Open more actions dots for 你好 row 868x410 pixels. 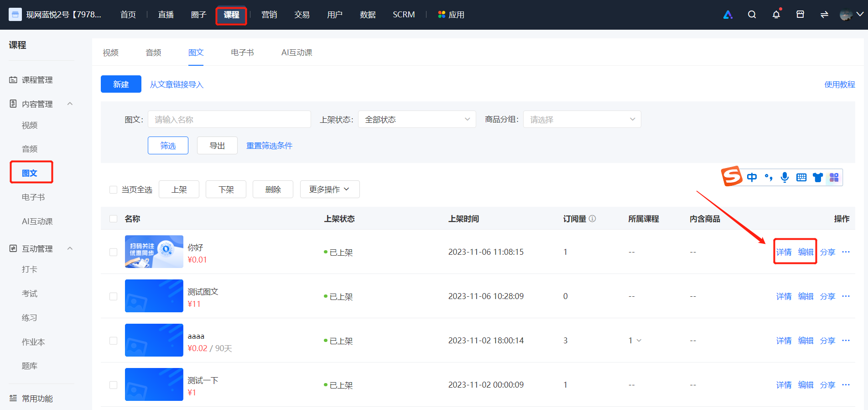click(846, 252)
